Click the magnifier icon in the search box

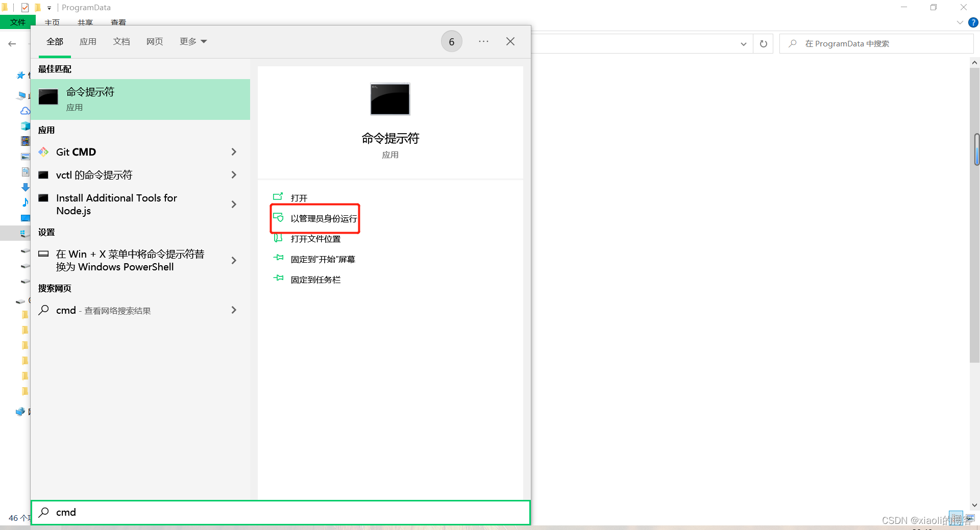pyautogui.click(x=44, y=512)
